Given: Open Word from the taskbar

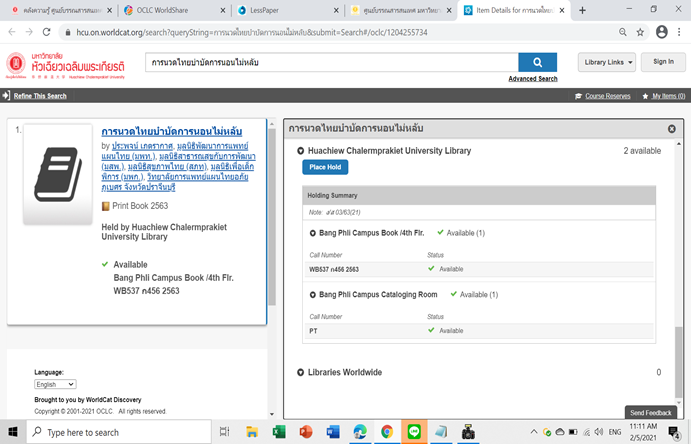Looking at the screenshot, I should tap(333, 432).
